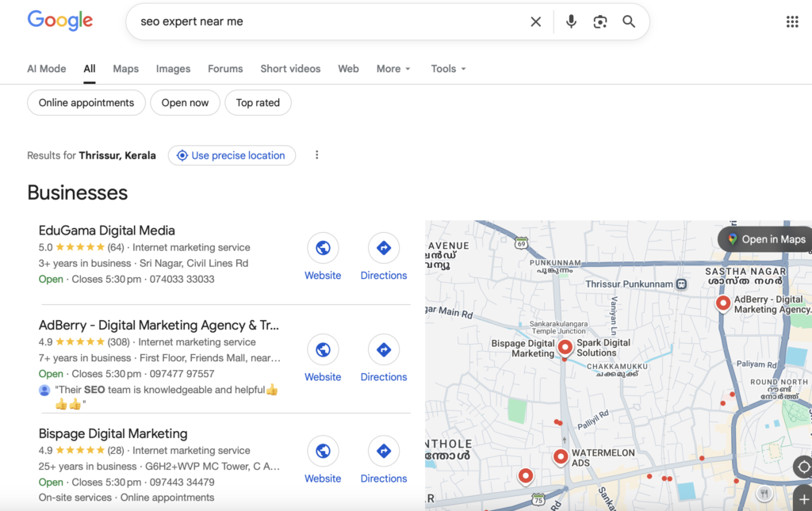
Task: Switch to the Maps tab
Action: click(x=125, y=69)
